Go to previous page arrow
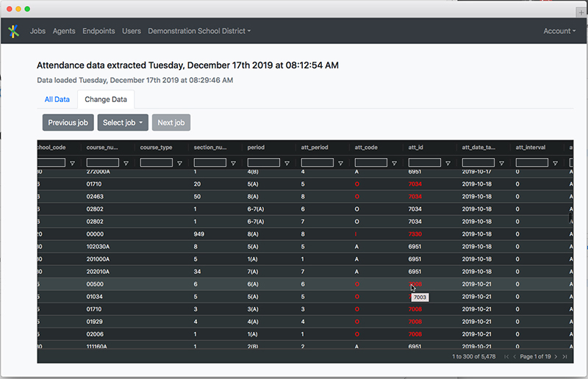This screenshot has height=379, width=588. point(514,356)
